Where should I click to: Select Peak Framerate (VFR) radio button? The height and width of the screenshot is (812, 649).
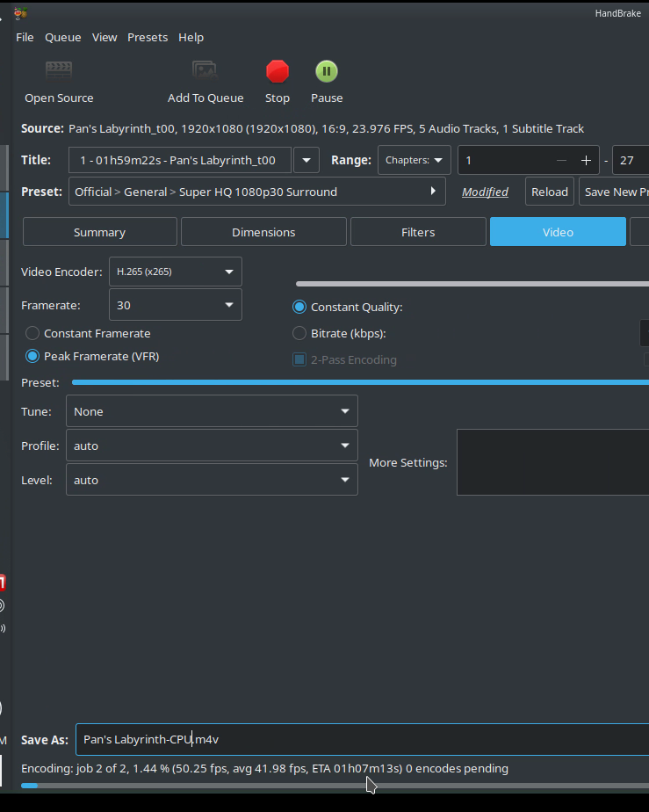(x=32, y=356)
